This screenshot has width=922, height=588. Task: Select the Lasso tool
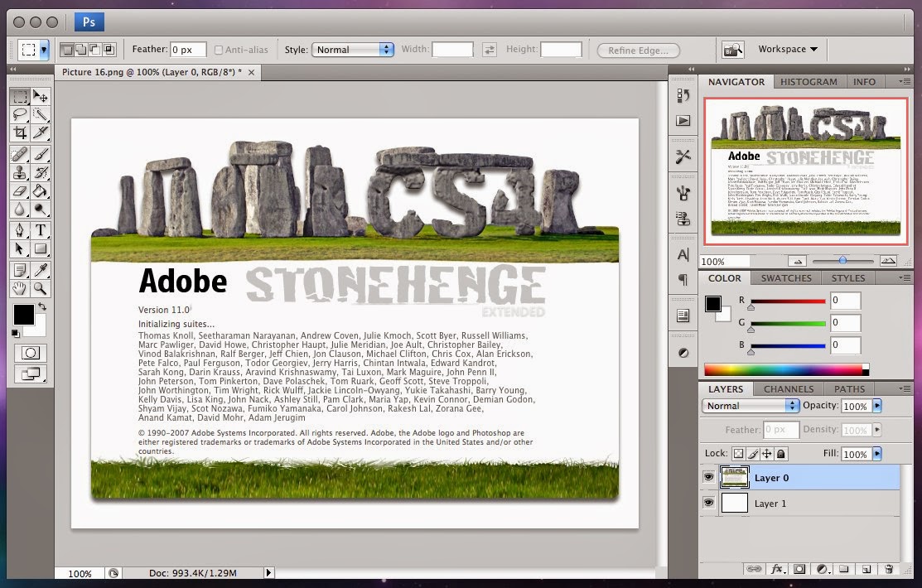pyautogui.click(x=21, y=115)
